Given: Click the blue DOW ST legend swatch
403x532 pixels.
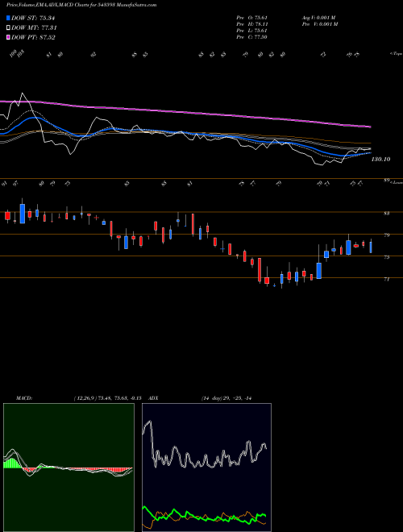Looking at the screenshot, I should click(x=8, y=18).
